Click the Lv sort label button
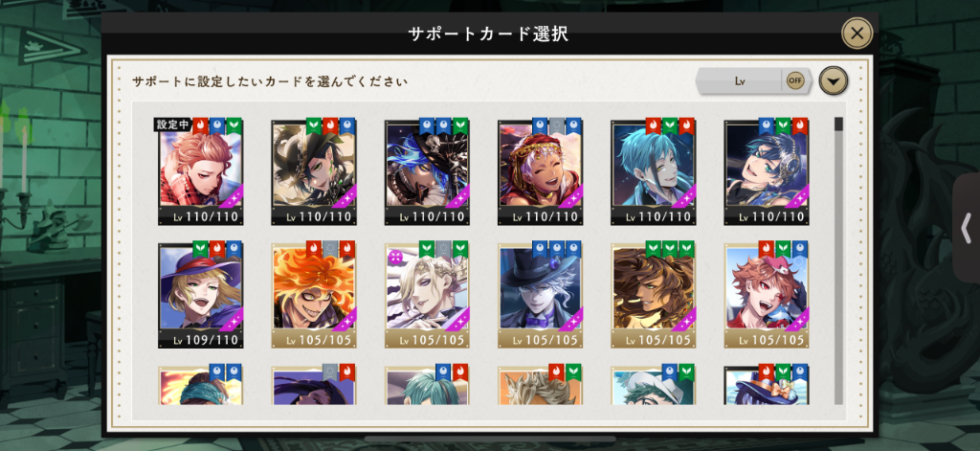 point(741,81)
